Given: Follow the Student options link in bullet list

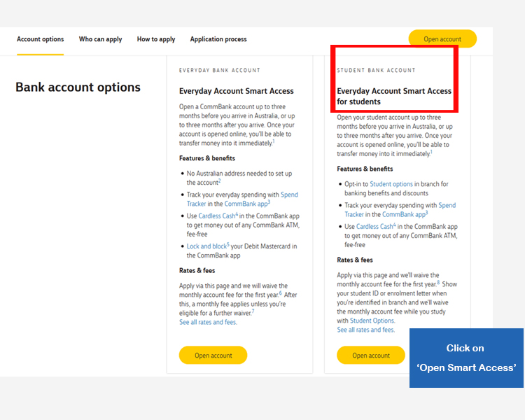Looking at the screenshot, I should 391,184.
